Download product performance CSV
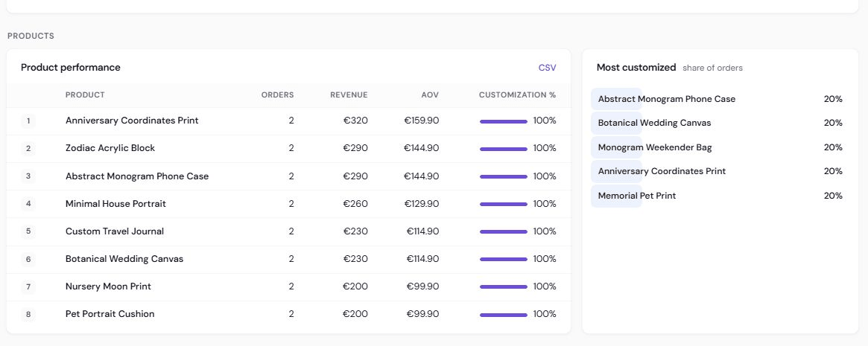The width and height of the screenshot is (868, 346). pyautogui.click(x=547, y=68)
